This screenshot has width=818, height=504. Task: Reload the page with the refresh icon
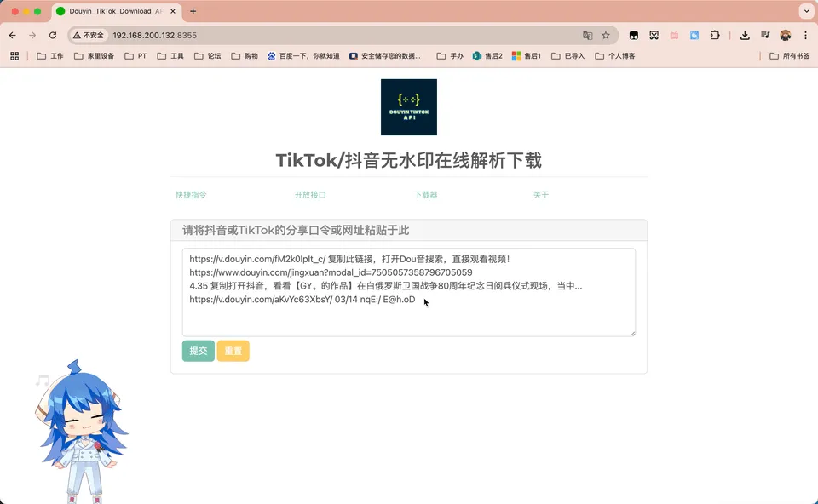pyautogui.click(x=53, y=36)
